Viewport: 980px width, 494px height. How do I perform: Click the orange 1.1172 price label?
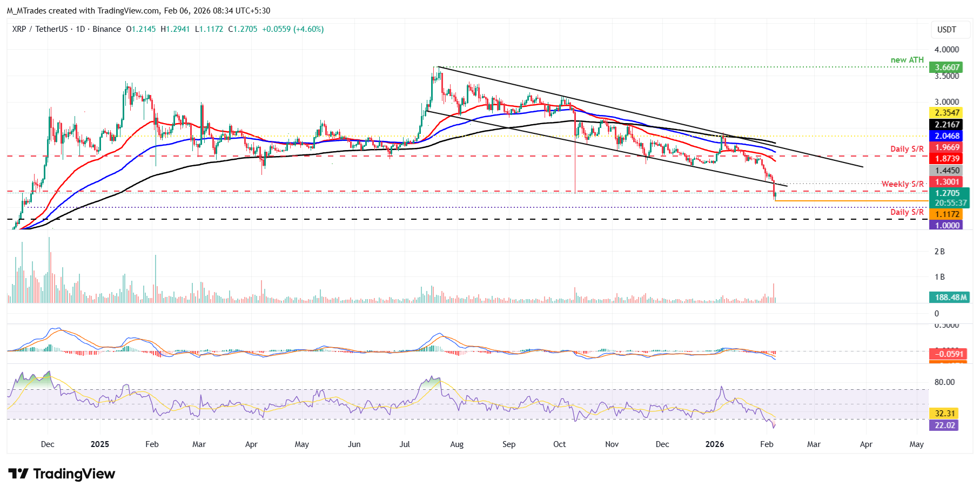(x=947, y=214)
